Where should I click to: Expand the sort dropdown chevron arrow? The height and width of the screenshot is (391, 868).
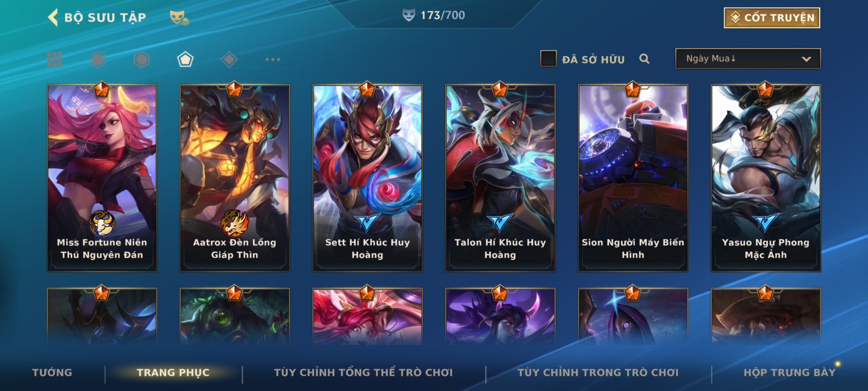pos(806,59)
